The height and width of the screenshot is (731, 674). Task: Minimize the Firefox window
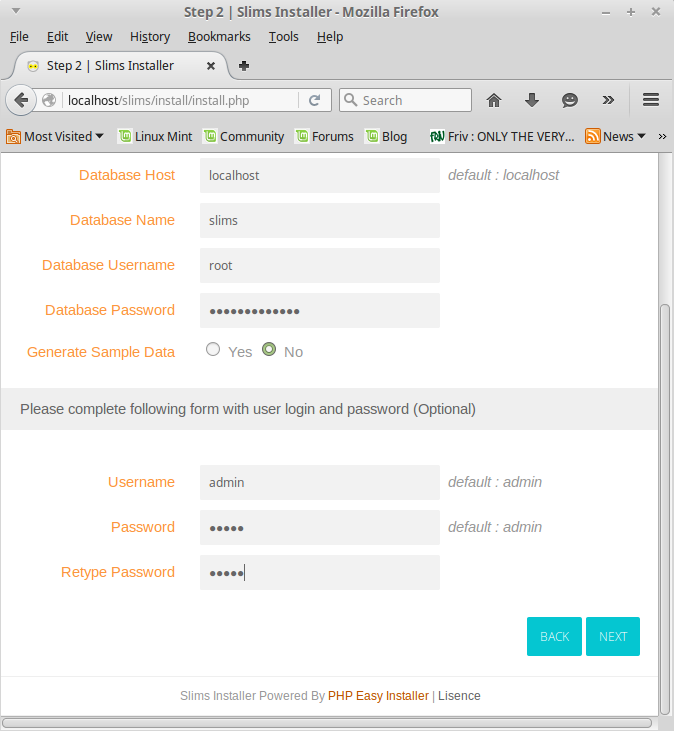click(x=606, y=13)
